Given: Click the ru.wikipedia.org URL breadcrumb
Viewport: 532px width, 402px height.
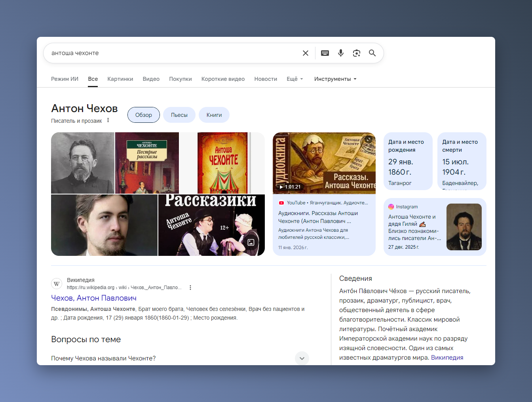Looking at the screenshot, I should point(124,288).
